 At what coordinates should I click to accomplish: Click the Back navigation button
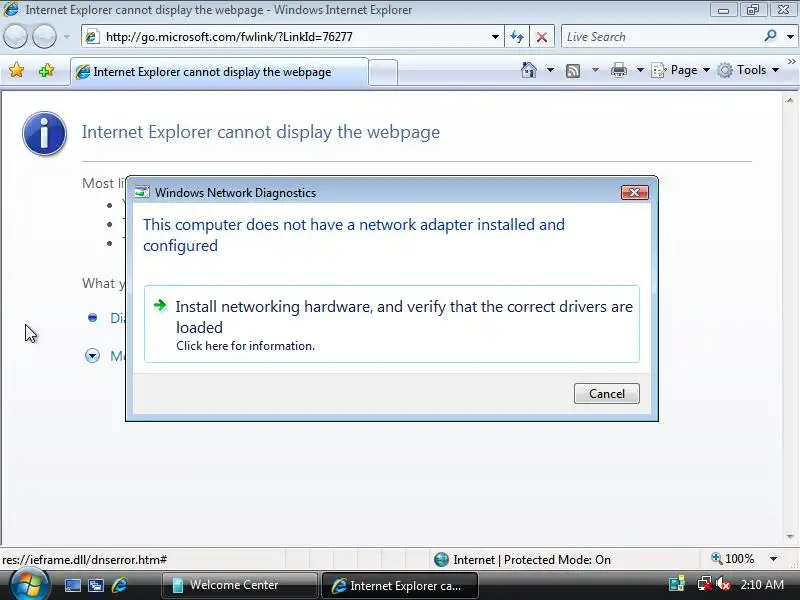click(15, 37)
